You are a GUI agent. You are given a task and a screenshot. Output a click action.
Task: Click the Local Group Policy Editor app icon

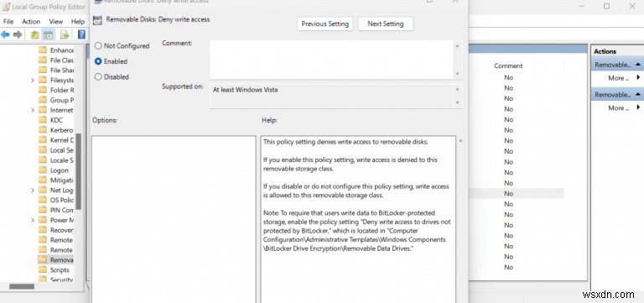point(5,6)
